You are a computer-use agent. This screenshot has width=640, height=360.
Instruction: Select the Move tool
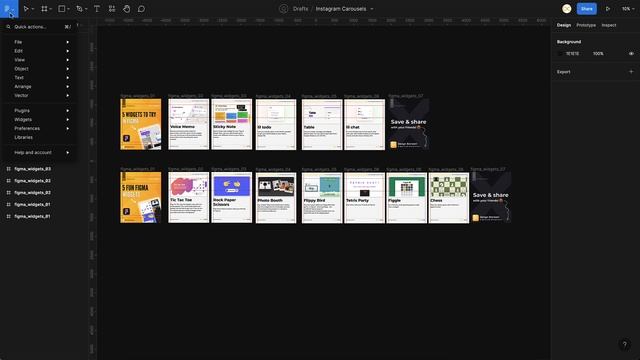pos(26,9)
